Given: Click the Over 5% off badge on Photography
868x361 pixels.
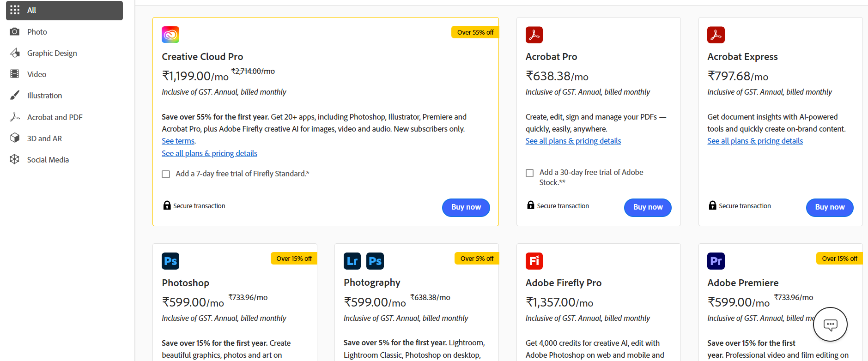Looking at the screenshot, I should click(477, 259).
